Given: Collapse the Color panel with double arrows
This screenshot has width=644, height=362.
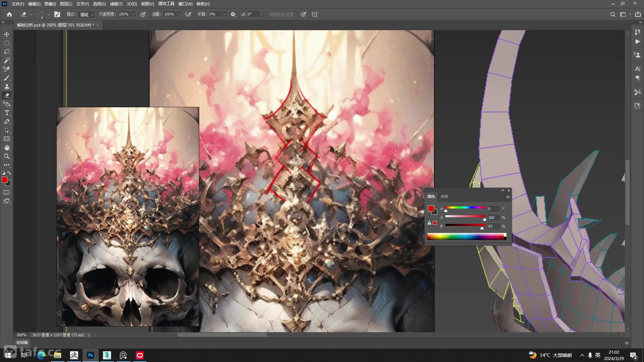Looking at the screenshot, I should point(502,190).
